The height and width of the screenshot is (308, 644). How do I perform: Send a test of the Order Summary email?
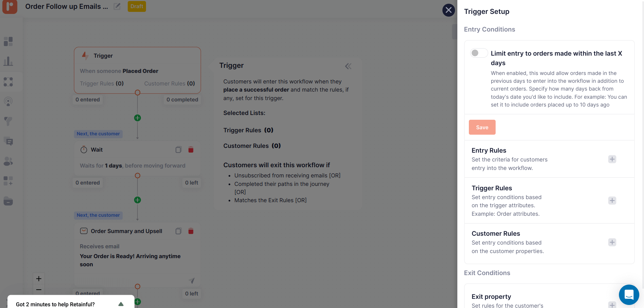191,281
